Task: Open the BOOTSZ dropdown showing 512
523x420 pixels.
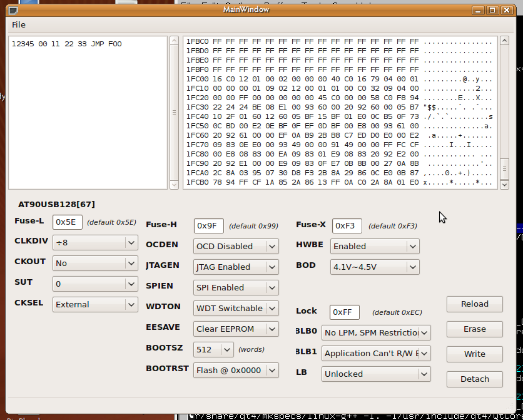Action: (213, 350)
